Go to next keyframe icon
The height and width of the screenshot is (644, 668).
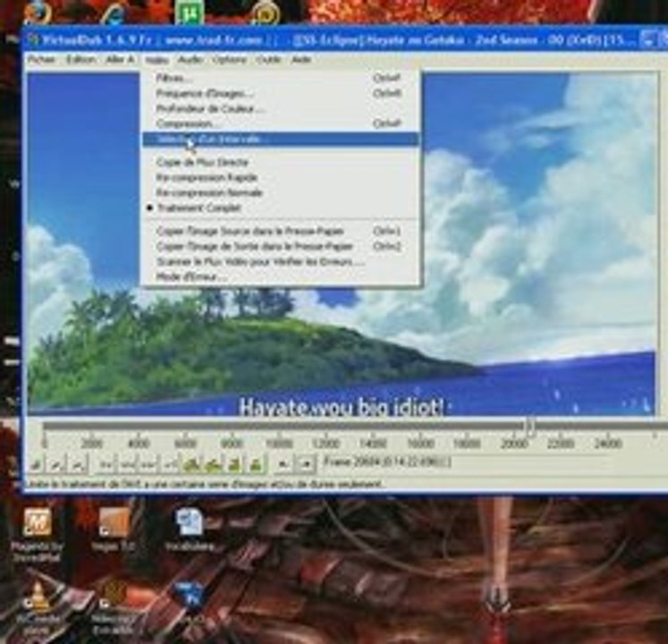coord(214,464)
